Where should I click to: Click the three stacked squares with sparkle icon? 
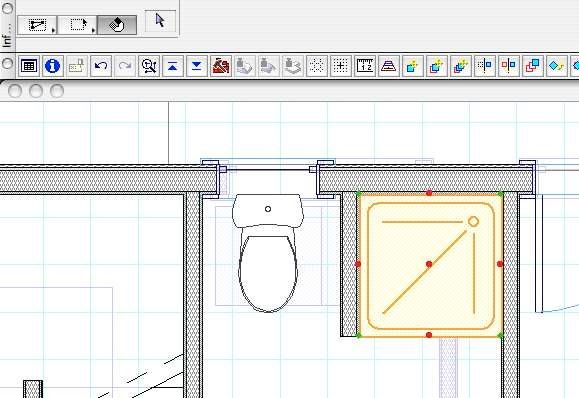pyautogui.click(x=461, y=66)
